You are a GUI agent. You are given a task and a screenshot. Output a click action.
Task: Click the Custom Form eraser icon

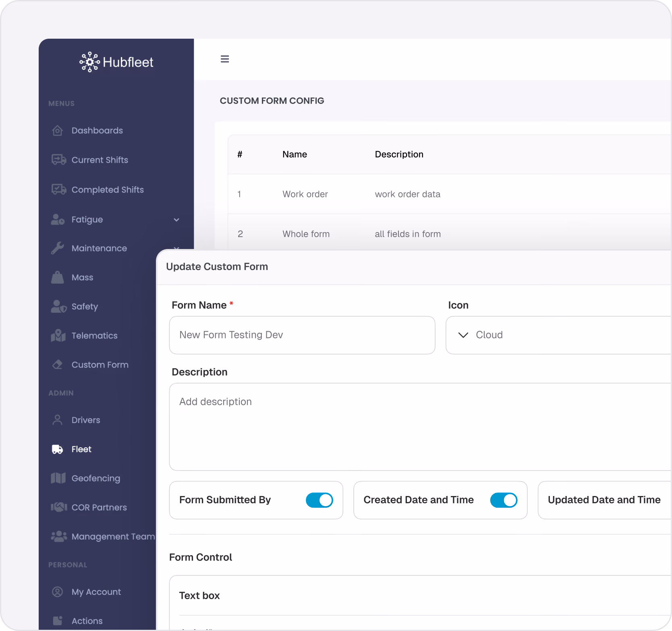point(58,364)
